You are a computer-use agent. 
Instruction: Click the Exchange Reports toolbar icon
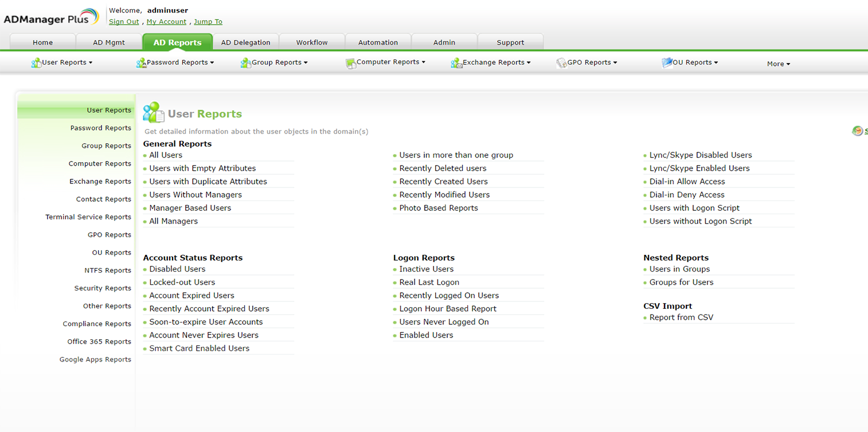[x=456, y=63]
